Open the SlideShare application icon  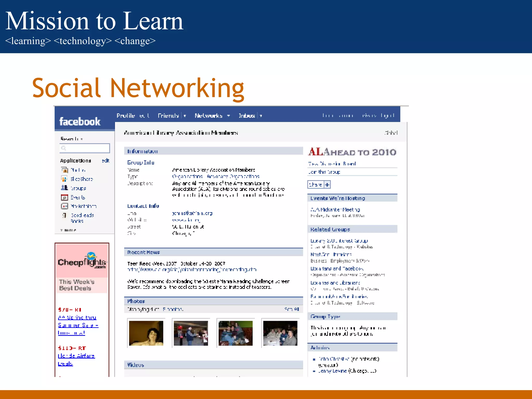pyautogui.click(x=64, y=179)
